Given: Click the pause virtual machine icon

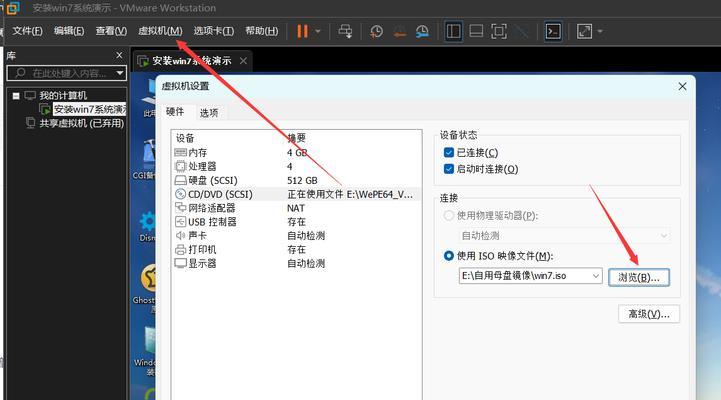Looking at the screenshot, I should point(302,31).
